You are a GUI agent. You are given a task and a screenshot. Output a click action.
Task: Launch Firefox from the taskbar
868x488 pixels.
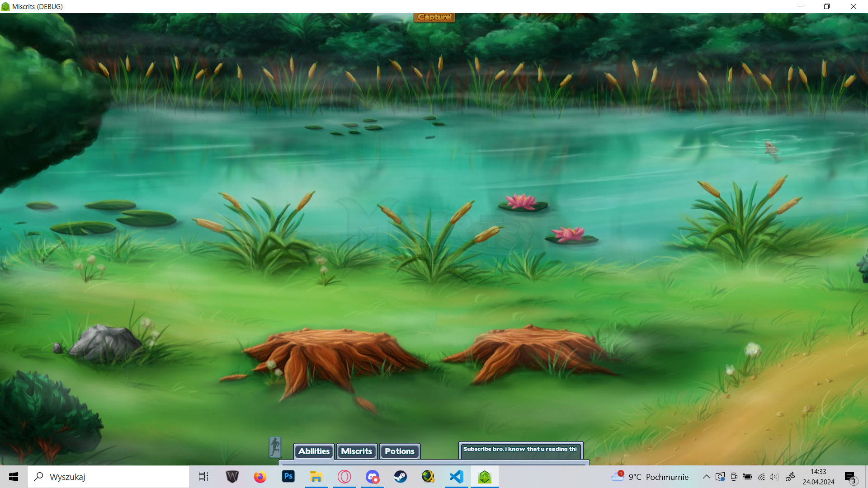(260, 477)
